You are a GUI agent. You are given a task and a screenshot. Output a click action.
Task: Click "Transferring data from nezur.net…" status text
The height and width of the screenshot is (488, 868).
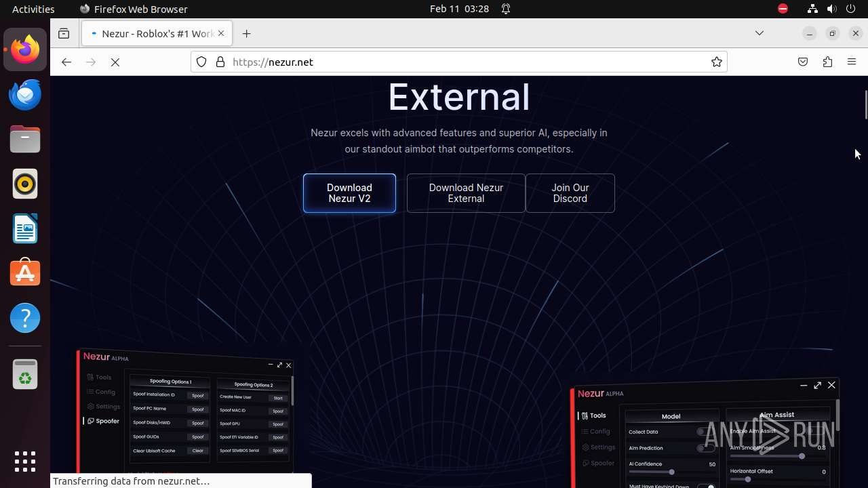tap(132, 481)
